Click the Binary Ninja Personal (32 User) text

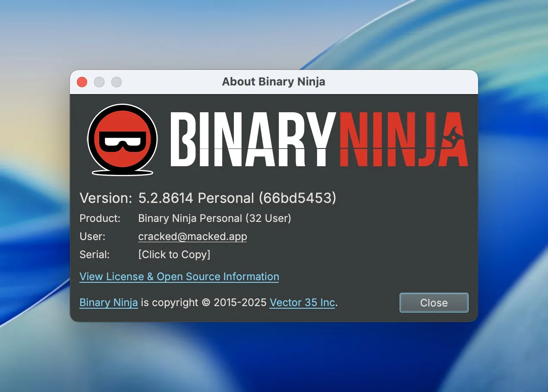tap(214, 218)
